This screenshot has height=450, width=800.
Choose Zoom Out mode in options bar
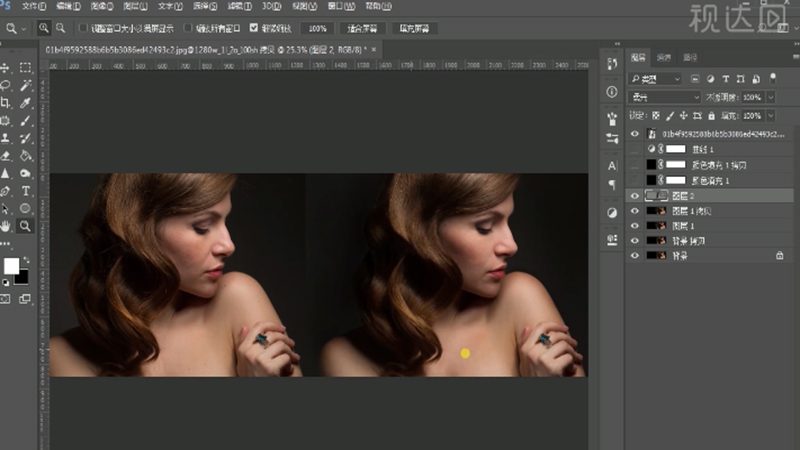click(x=61, y=28)
